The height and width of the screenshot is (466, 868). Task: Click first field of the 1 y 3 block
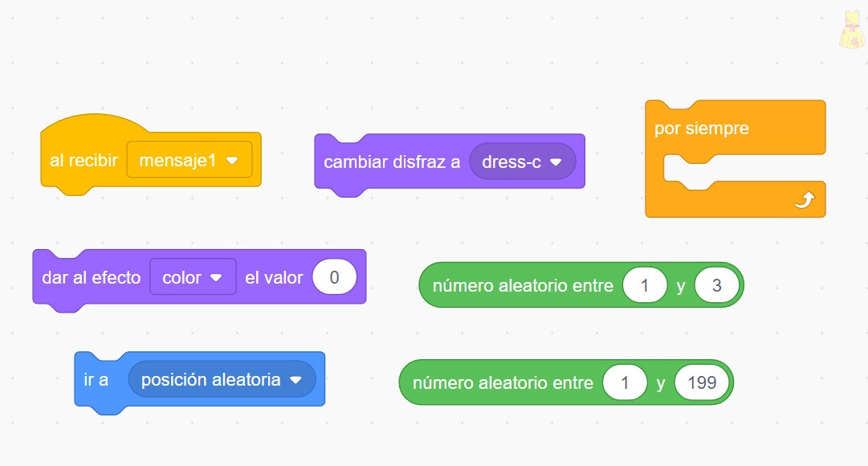coord(645,285)
